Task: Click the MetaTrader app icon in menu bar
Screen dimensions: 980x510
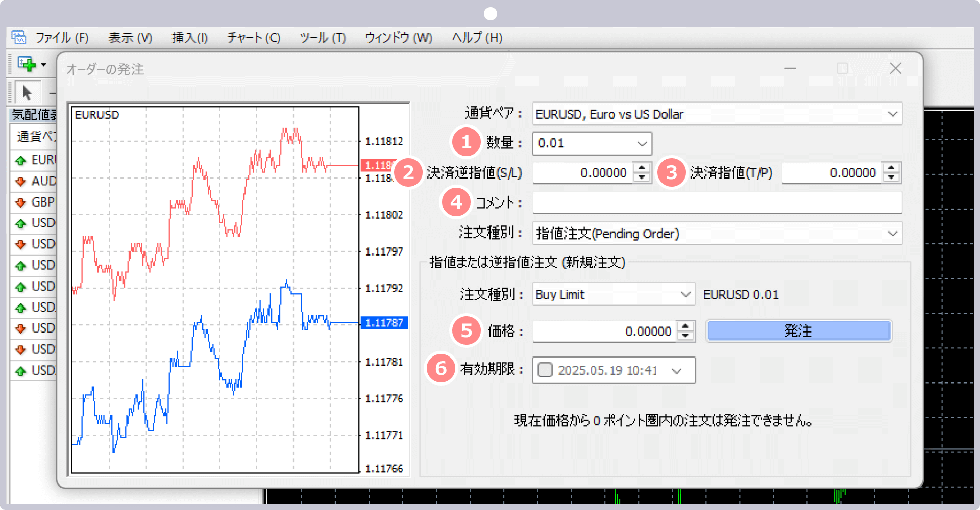Action: click(19, 37)
